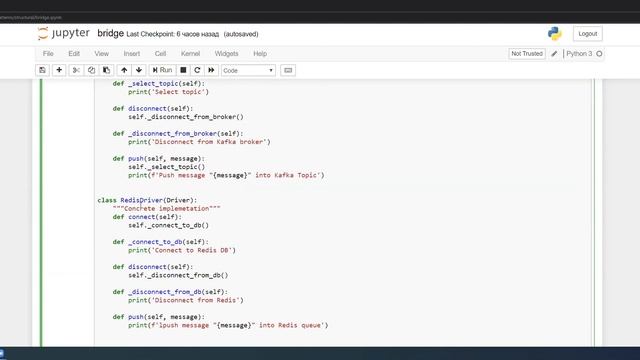The width and height of the screenshot is (640, 360).
Task: Open the command palette keyboard icon
Action: pos(288,70)
